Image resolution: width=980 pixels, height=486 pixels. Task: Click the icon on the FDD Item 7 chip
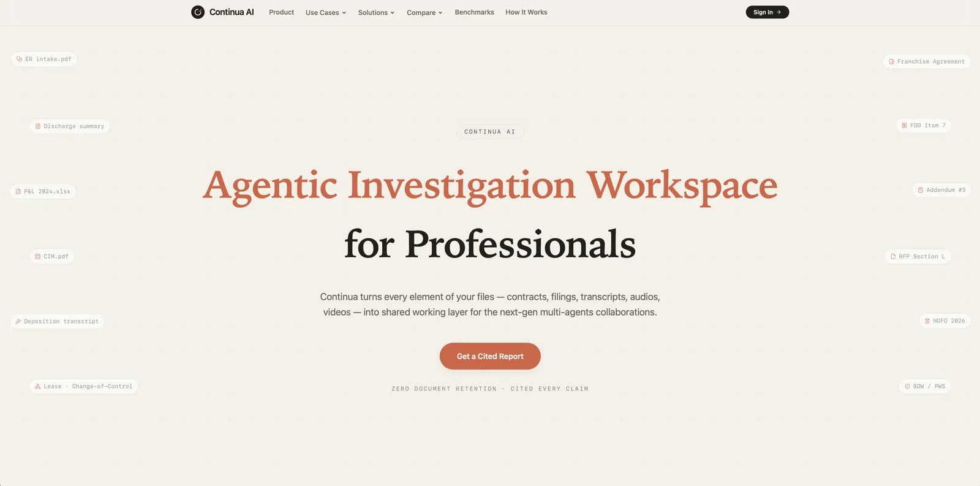tap(905, 126)
